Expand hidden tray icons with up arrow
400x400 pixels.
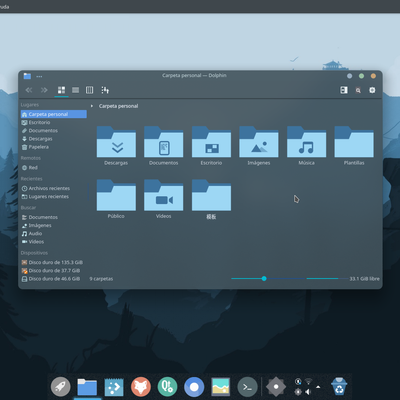click(x=318, y=387)
